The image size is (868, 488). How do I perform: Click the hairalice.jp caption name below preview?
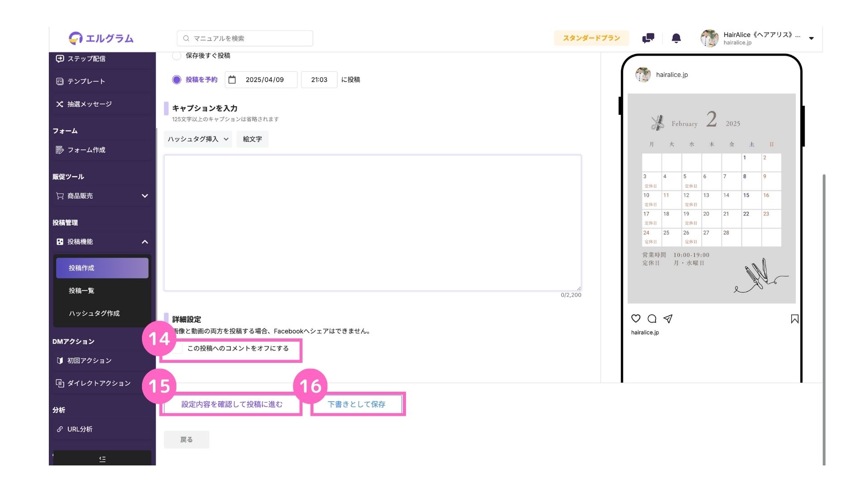tap(645, 333)
